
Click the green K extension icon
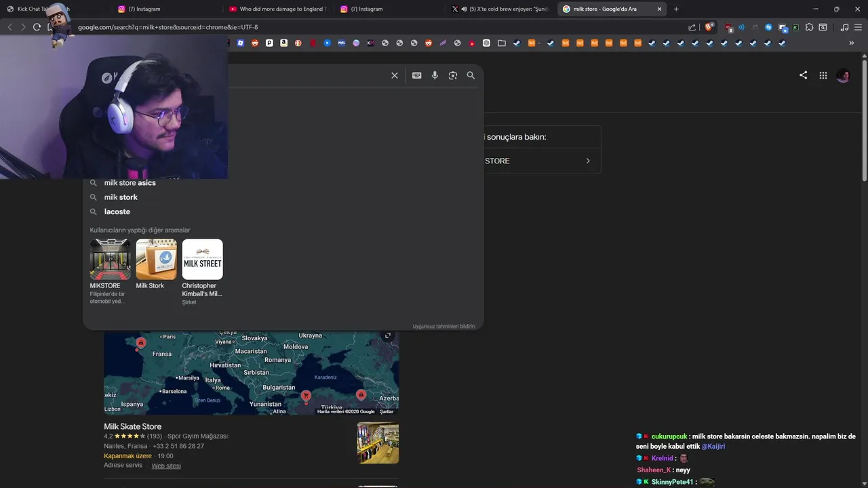[795, 27]
